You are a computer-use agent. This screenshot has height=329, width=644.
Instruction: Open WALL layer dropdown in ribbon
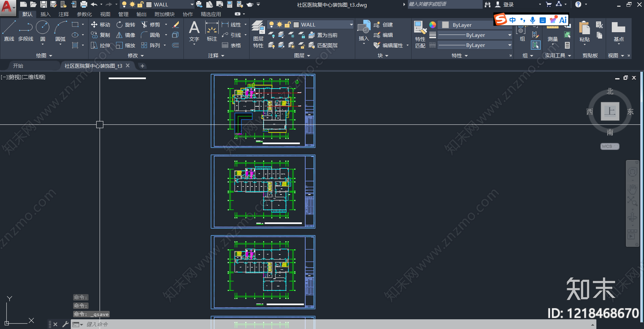tap(351, 25)
